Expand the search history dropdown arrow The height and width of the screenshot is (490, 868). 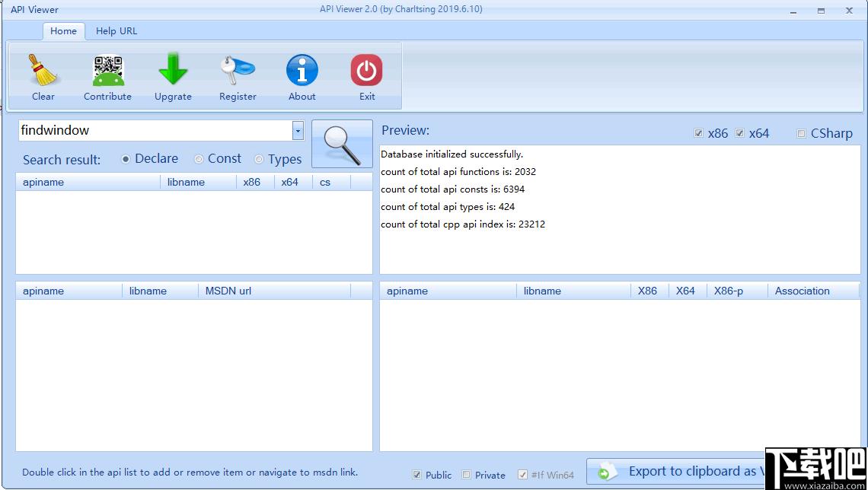298,131
